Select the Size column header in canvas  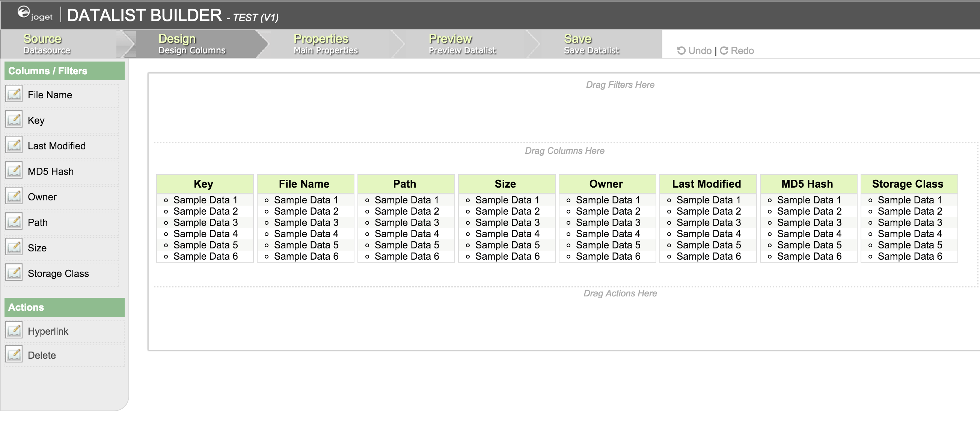click(506, 184)
